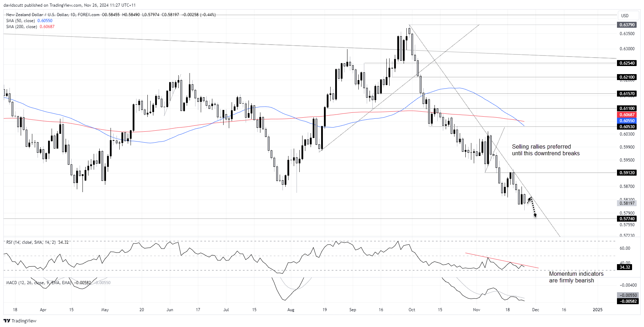Click the MACD -0.00400 scale label

click(628, 285)
